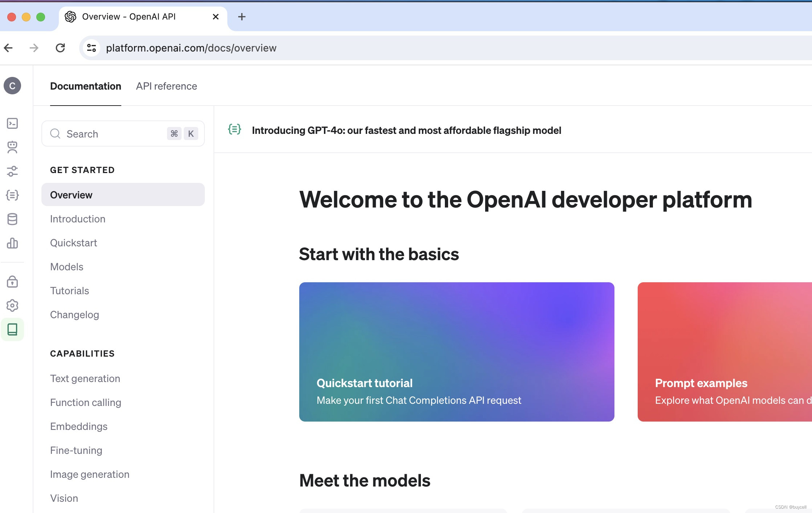The height and width of the screenshot is (513, 812).
Task: Open Storage using the database icon
Action: tap(12, 219)
